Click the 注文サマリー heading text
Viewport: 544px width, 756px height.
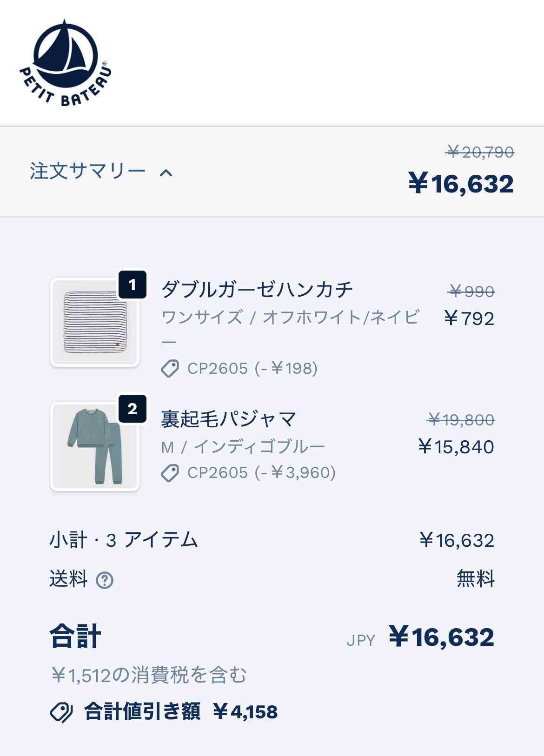tap(88, 171)
